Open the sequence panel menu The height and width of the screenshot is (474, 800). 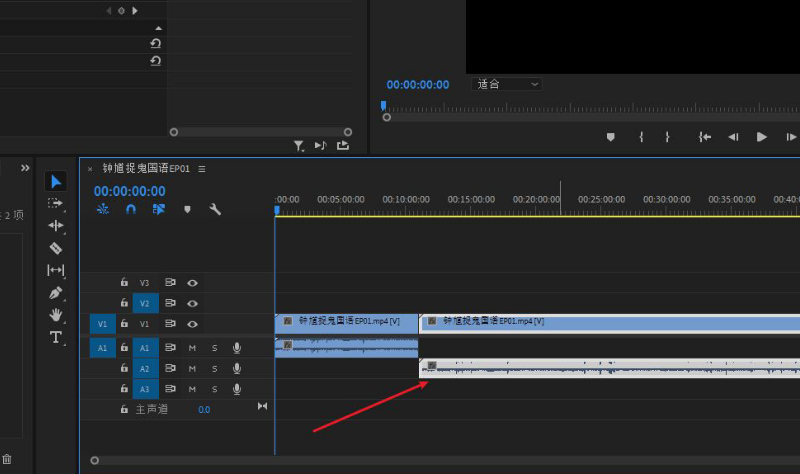(202, 169)
